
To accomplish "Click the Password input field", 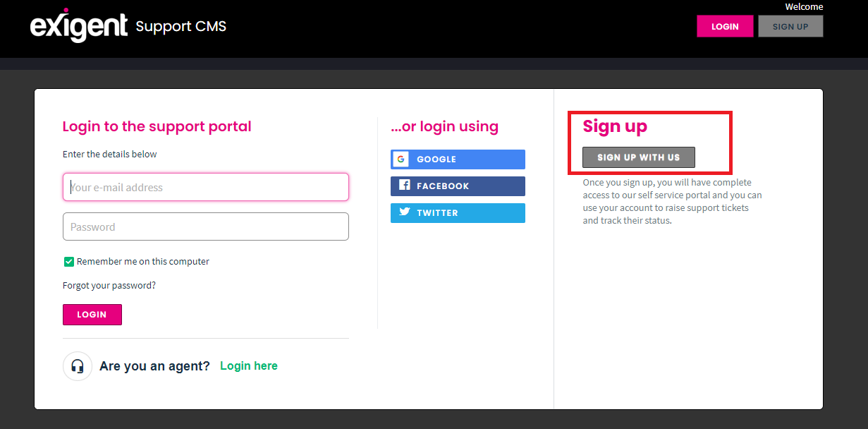I will click(205, 226).
